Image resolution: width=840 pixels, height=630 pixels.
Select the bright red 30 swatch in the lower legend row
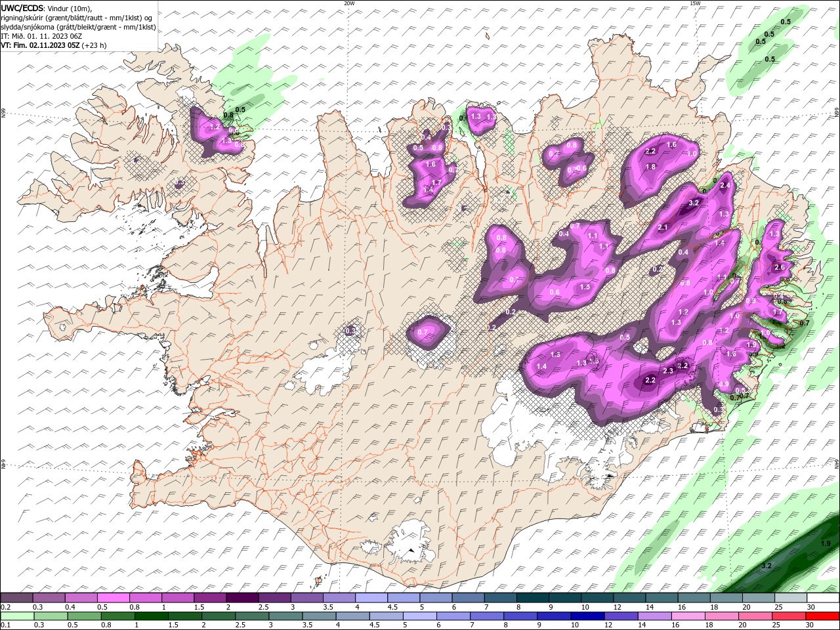(822, 616)
